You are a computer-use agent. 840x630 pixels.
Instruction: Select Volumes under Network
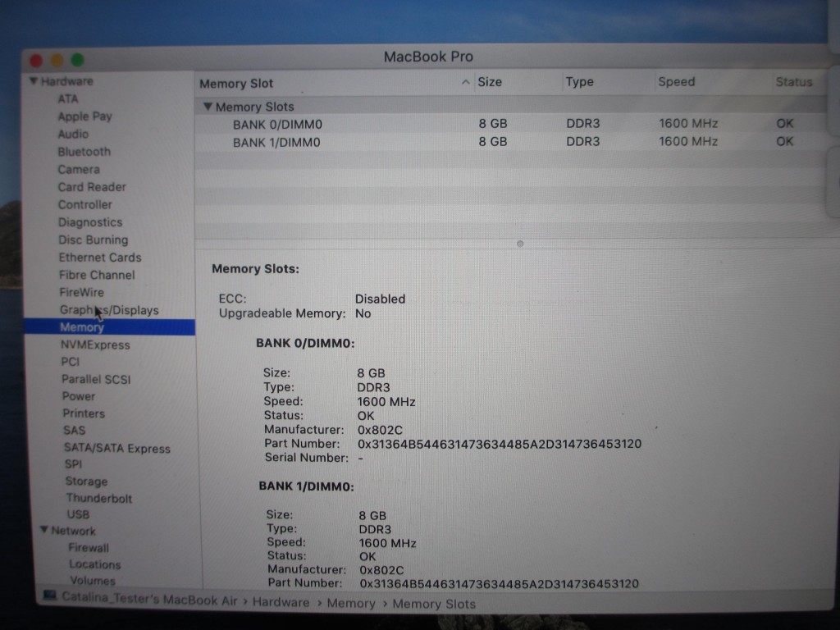pyautogui.click(x=93, y=580)
